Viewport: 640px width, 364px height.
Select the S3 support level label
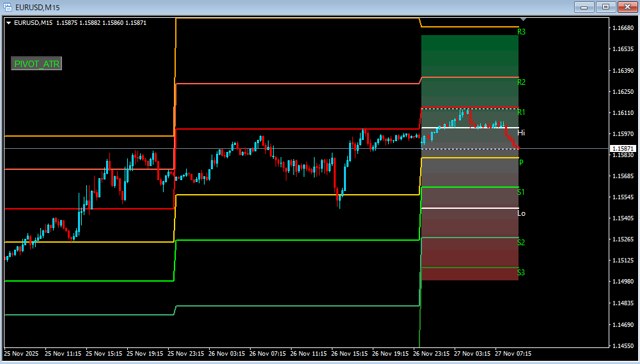coord(522,273)
